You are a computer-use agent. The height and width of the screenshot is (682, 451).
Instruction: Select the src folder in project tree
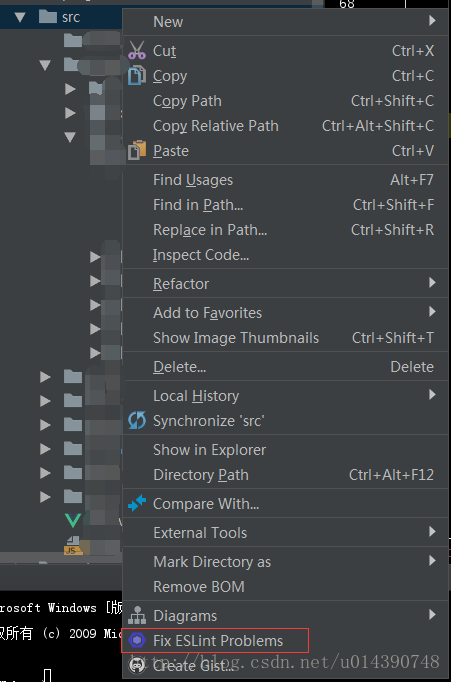click(71, 17)
